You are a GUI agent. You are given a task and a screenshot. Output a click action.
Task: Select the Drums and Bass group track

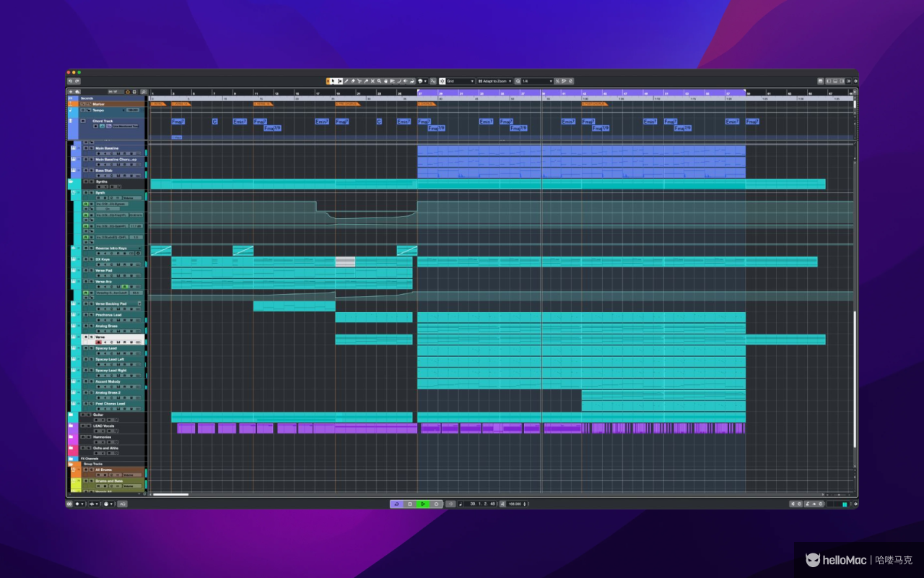click(x=109, y=480)
